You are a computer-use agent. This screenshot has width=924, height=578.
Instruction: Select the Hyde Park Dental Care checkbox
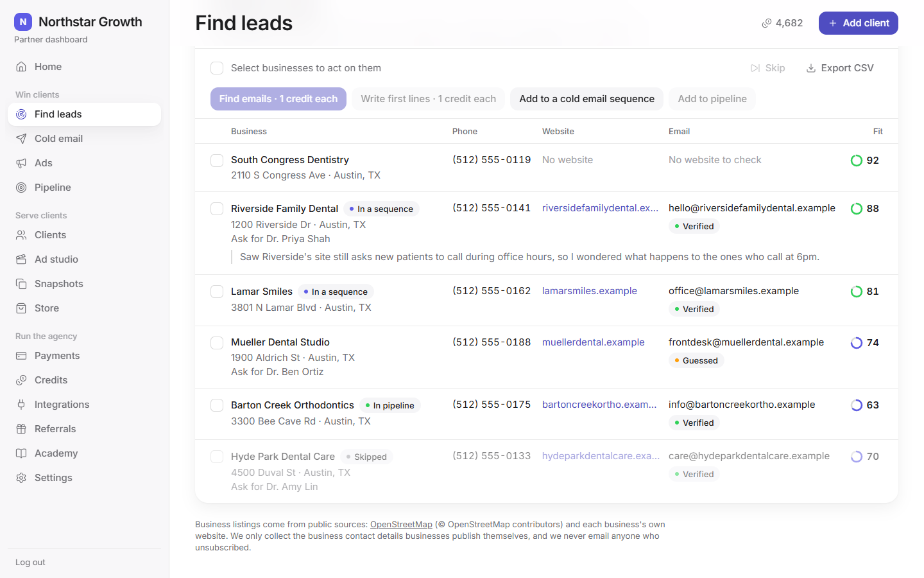coord(217,457)
